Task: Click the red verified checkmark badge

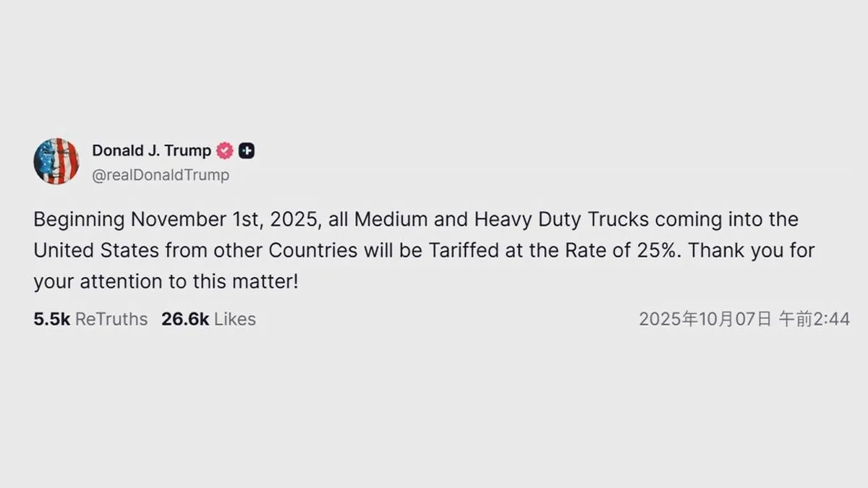Action: pos(225,151)
